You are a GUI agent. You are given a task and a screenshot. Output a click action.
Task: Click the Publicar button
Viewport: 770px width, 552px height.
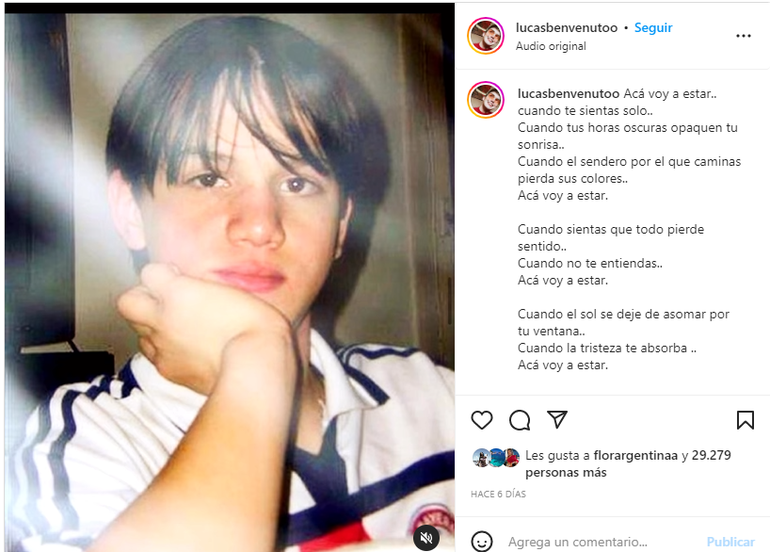point(730,542)
